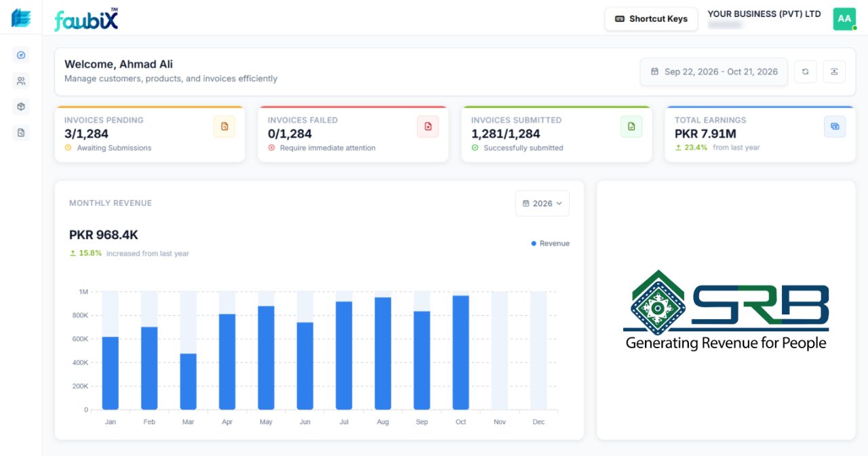Open the Sep 22 - Oct 21 date range picker
This screenshot has width=868, height=456.
(x=714, y=72)
